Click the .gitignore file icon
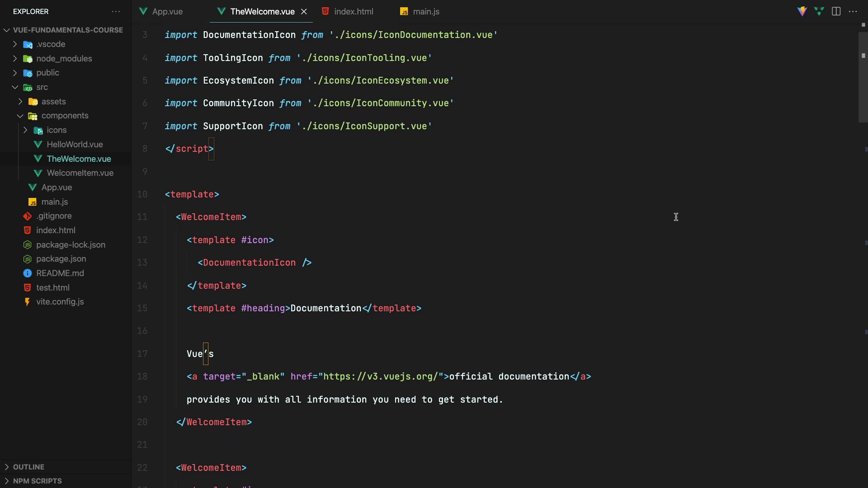The width and height of the screenshot is (868, 488). pos(28,216)
